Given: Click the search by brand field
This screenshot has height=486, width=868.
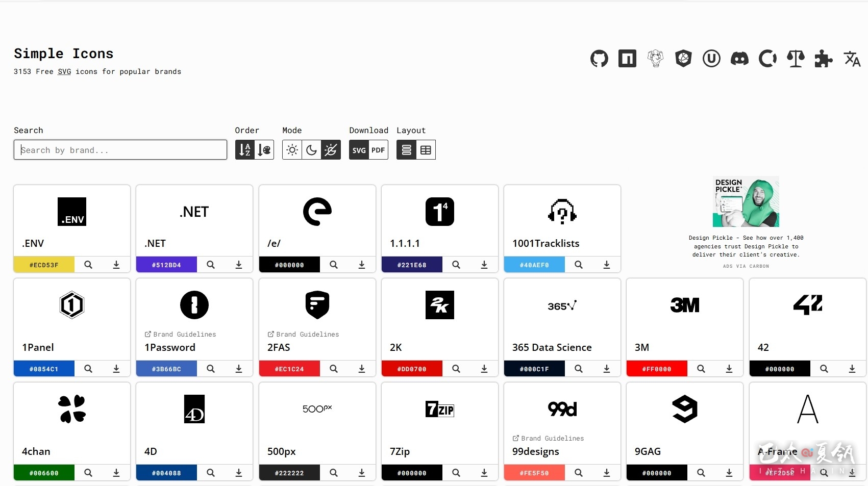Looking at the screenshot, I should pos(120,150).
